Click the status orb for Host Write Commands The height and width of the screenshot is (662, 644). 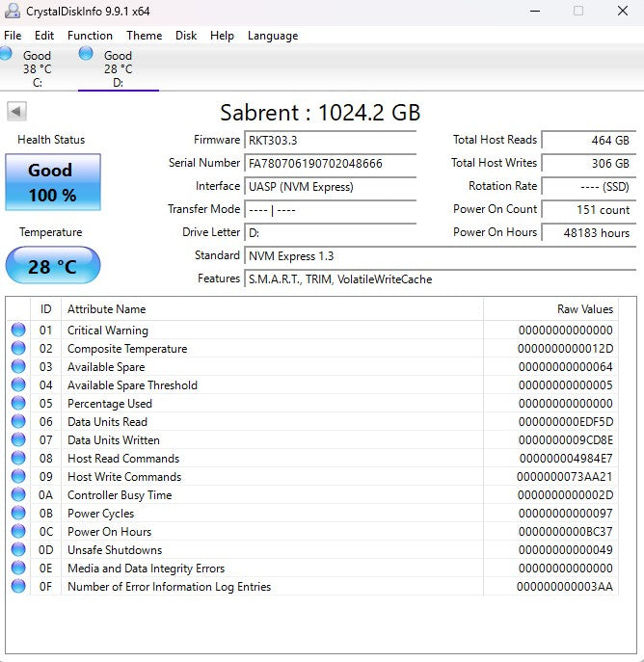point(18,476)
